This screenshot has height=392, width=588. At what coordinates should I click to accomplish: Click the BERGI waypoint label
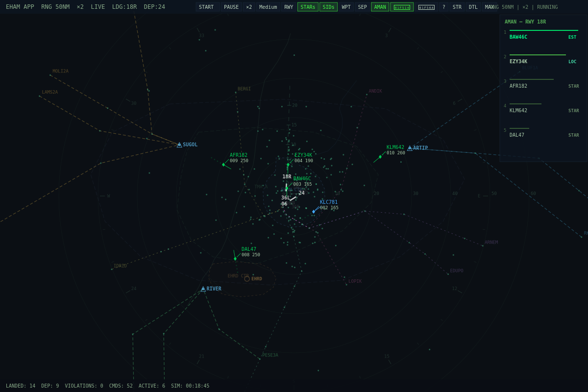coord(244,89)
